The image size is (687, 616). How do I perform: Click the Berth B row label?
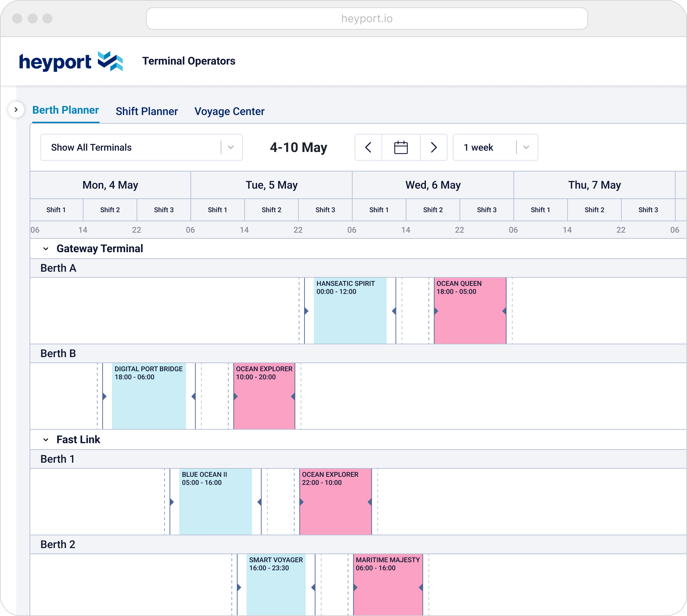click(58, 353)
